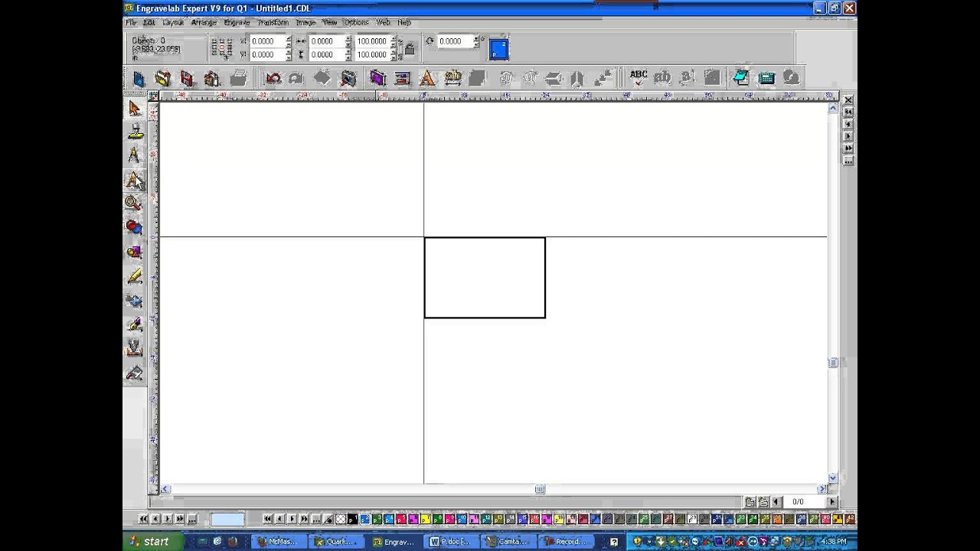This screenshot has height=551, width=980.
Task: Click the 4:38 PM system clock
Action: pyautogui.click(x=833, y=542)
